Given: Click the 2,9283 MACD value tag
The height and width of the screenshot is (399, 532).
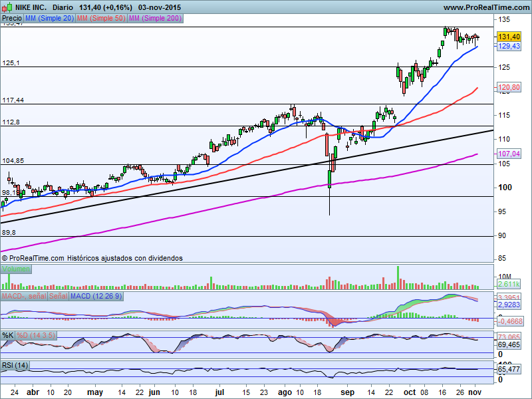Looking at the screenshot, I should [x=509, y=305].
